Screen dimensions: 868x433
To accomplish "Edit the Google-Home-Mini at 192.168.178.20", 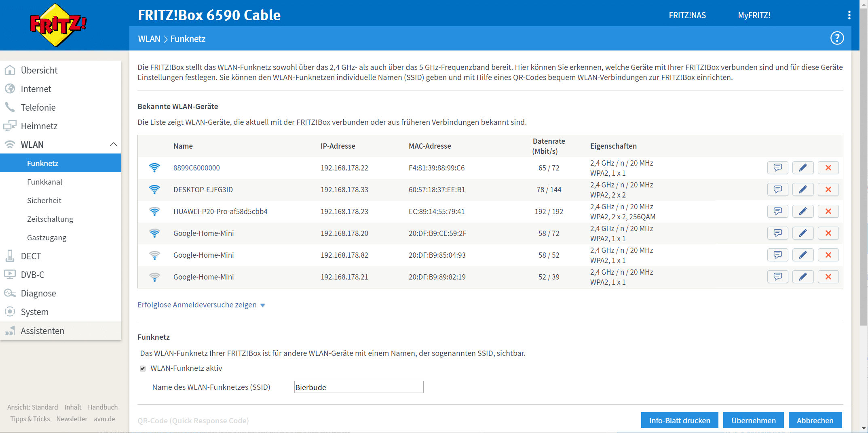I will point(803,233).
